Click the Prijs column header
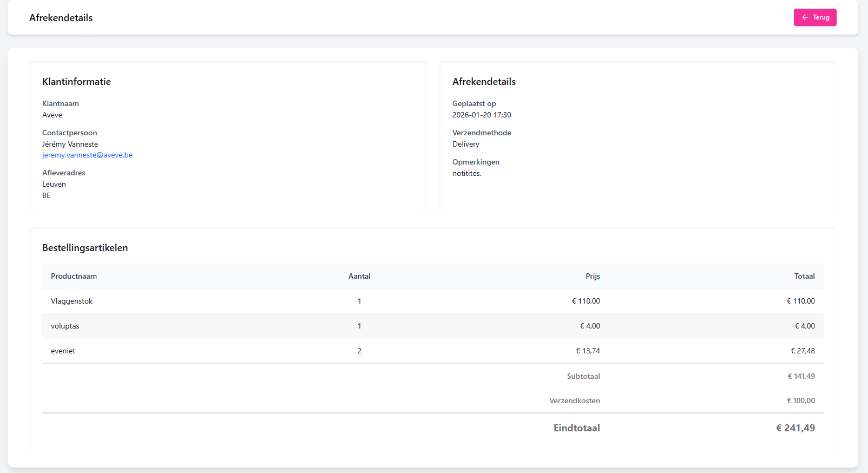The image size is (868, 473). click(593, 276)
